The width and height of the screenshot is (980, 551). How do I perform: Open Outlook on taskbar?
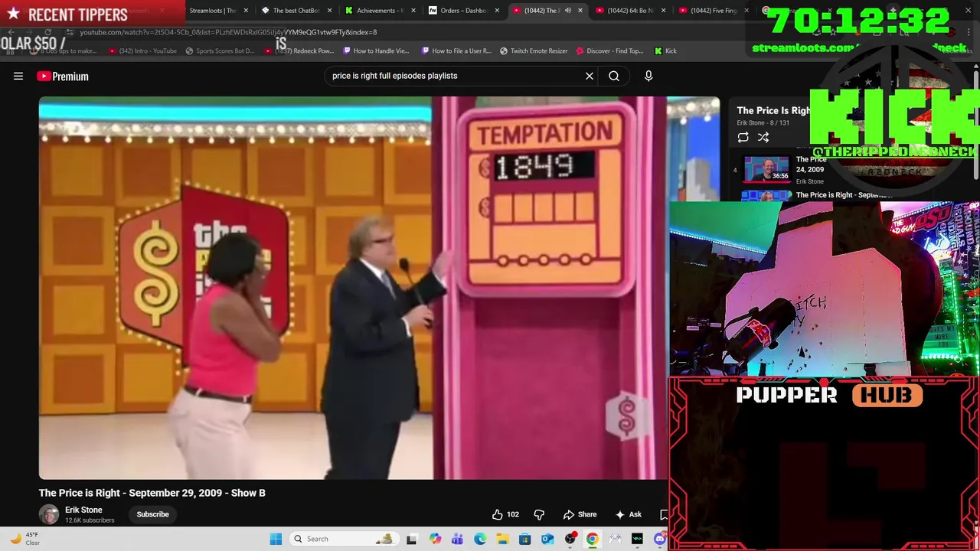click(x=547, y=539)
